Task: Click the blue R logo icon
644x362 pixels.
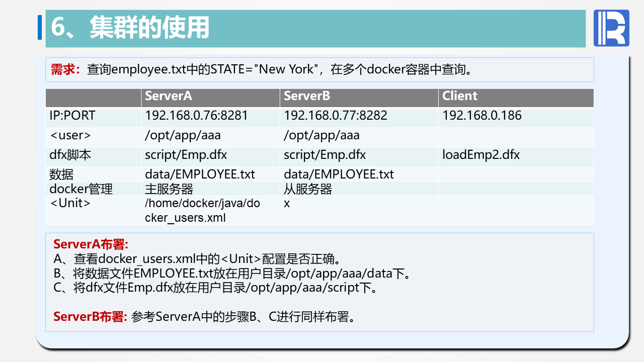Action: (x=611, y=28)
